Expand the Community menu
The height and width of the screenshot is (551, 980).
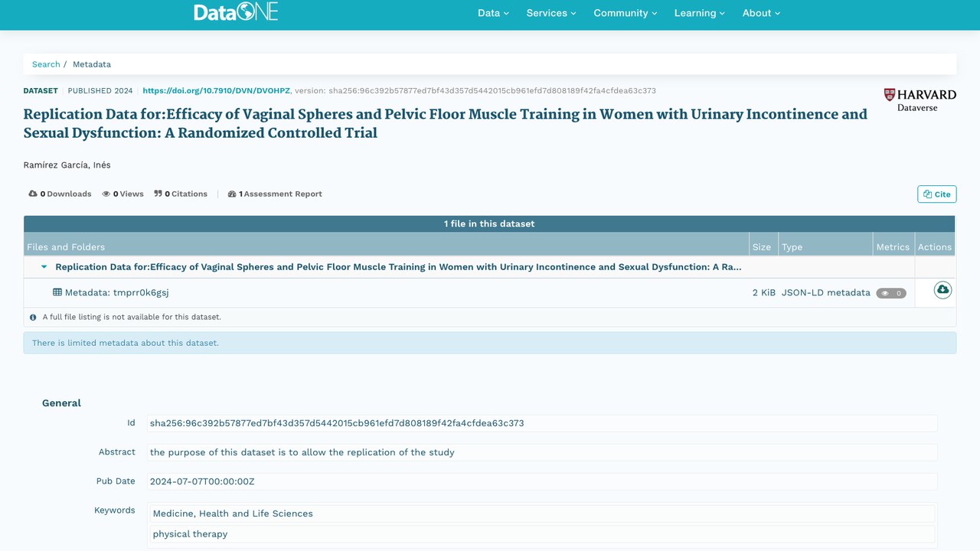626,13
